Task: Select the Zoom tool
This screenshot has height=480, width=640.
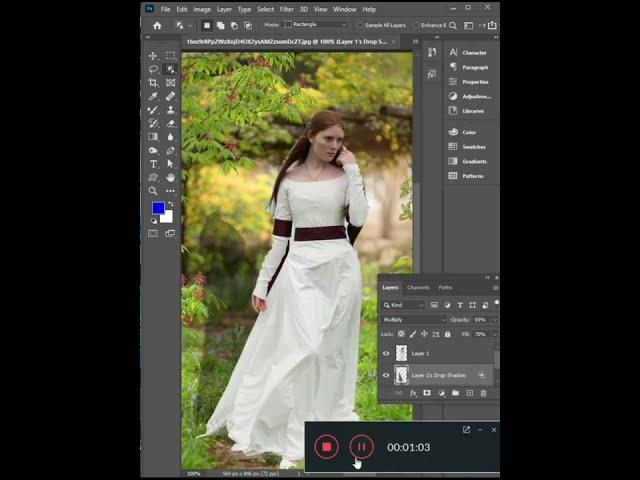Action: pyautogui.click(x=153, y=191)
